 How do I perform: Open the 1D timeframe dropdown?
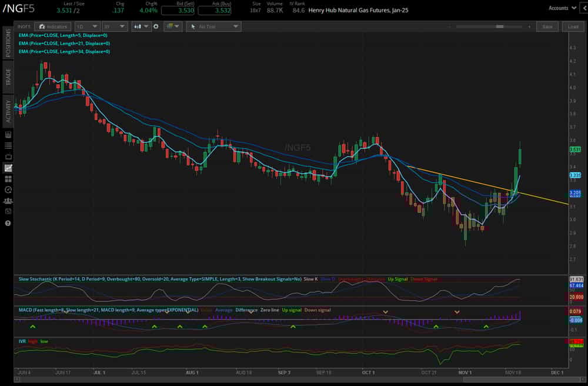tap(86, 26)
